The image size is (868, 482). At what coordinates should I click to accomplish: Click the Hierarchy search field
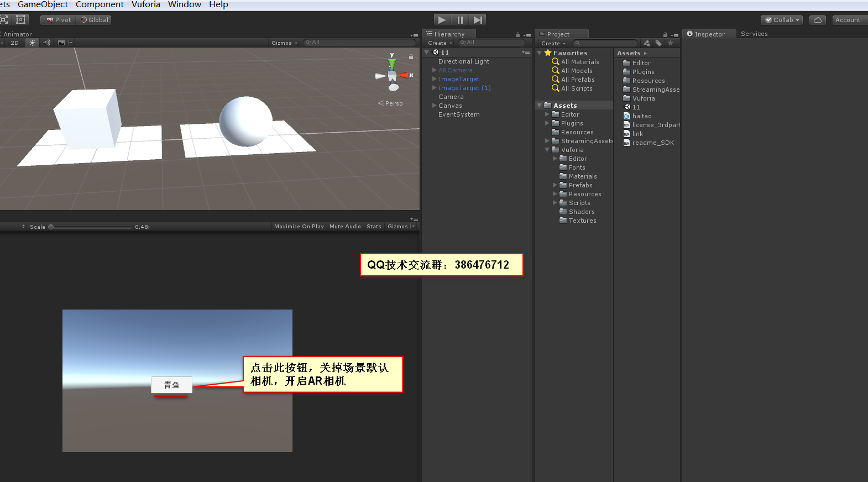(491, 43)
